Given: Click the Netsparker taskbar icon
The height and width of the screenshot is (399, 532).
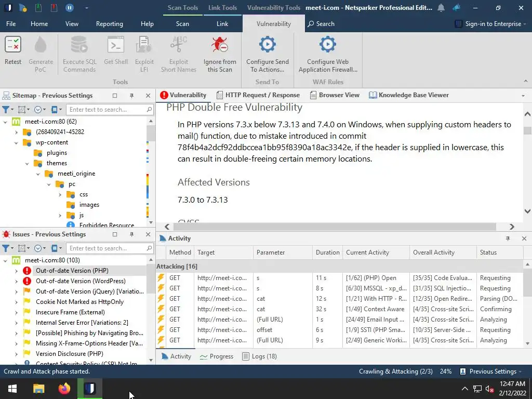Looking at the screenshot, I should pos(89,389).
